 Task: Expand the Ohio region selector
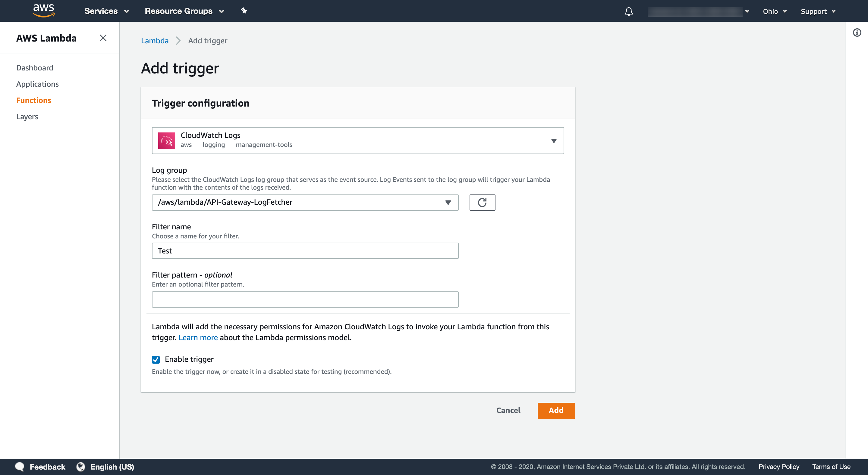click(774, 11)
